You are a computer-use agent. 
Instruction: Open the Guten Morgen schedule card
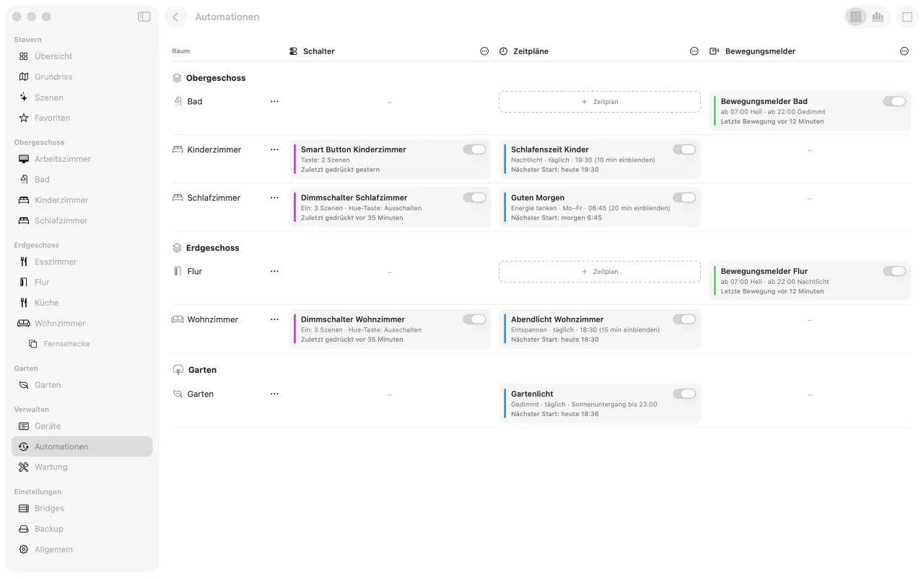(x=600, y=207)
